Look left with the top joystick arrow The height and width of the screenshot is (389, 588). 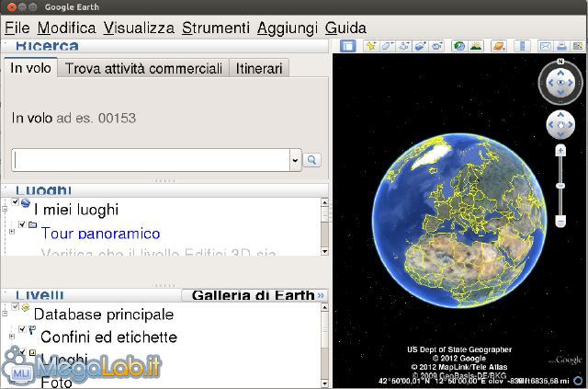[550, 83]
